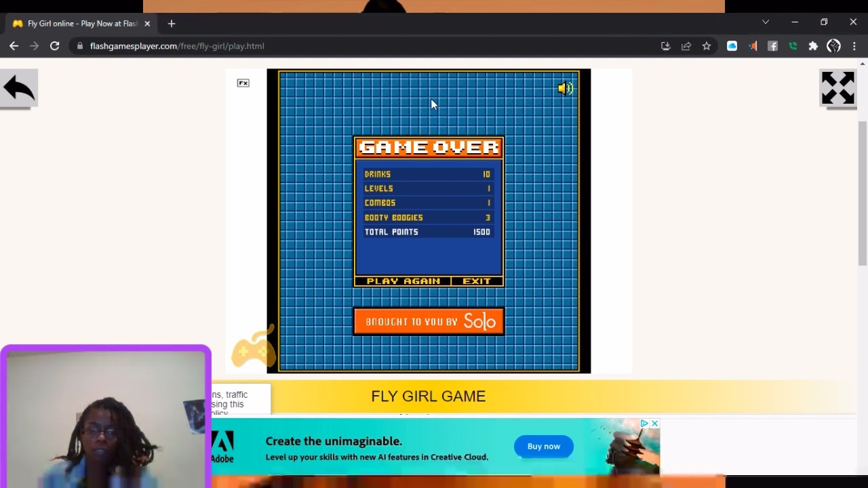Click the GAME OVER title
Image resolution: width=868 pixels, height=488 pixels.
click(429, 148)
